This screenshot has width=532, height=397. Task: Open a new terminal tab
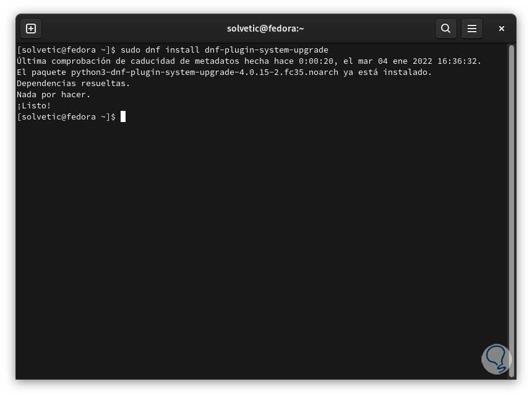point(31,28)
